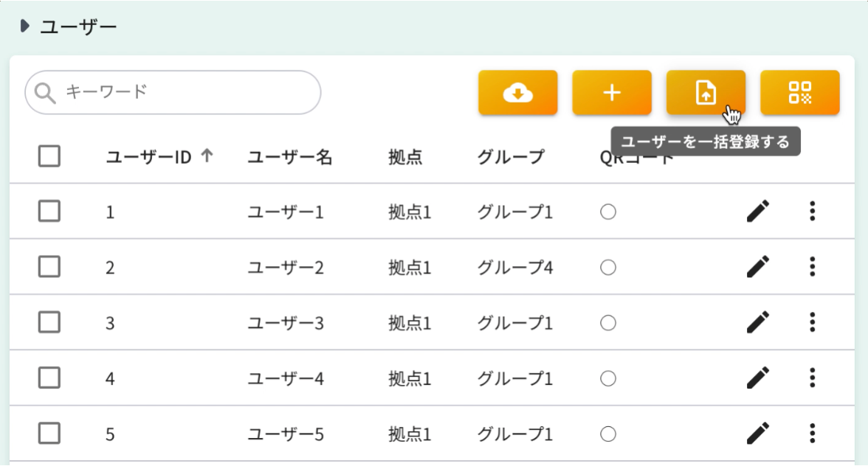Click the キーワード search field
Screen dimensions: 868x466
point(185,92)
